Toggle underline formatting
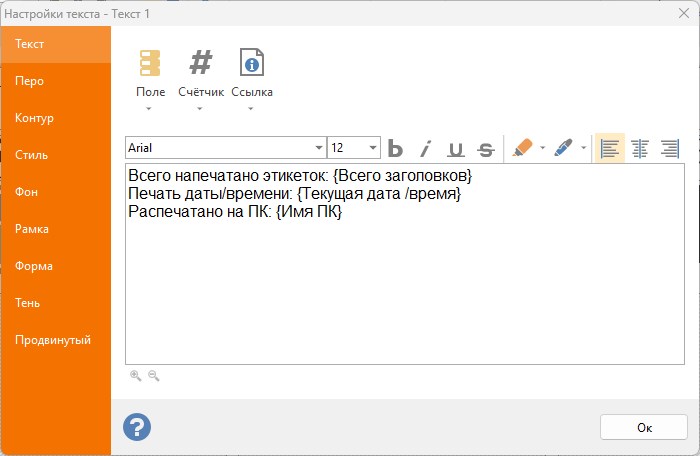Screen dimensions: 700x456 pyautogui.click(x=456, y=148)
